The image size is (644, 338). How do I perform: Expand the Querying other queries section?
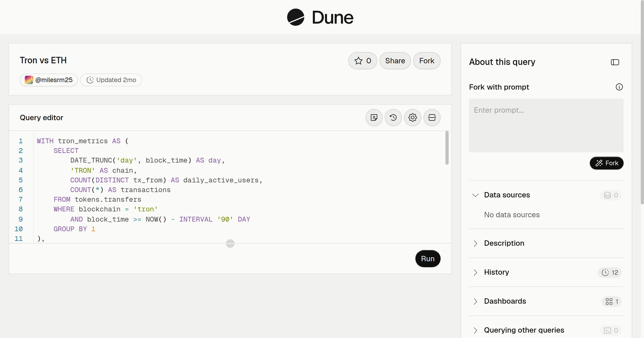point(475,330)
